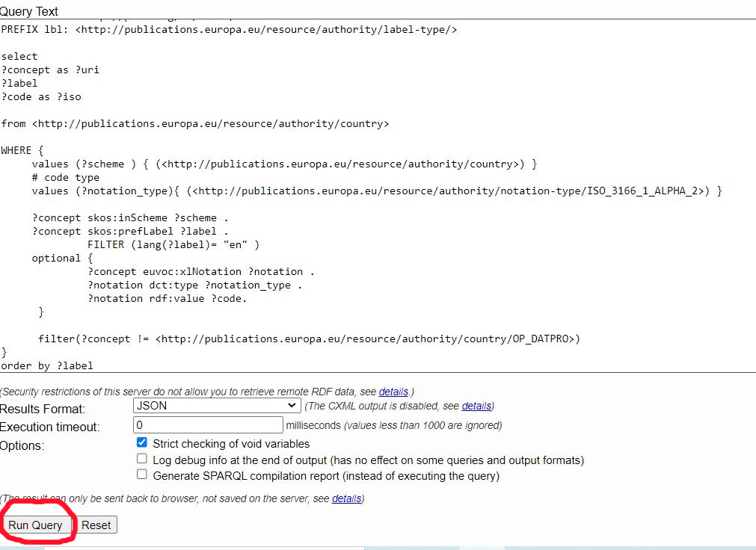Image resolution: width=756 pixels, height=550 pixels.
Task: Check Generate SPARQL compilation report option
Action: point(142,475)
